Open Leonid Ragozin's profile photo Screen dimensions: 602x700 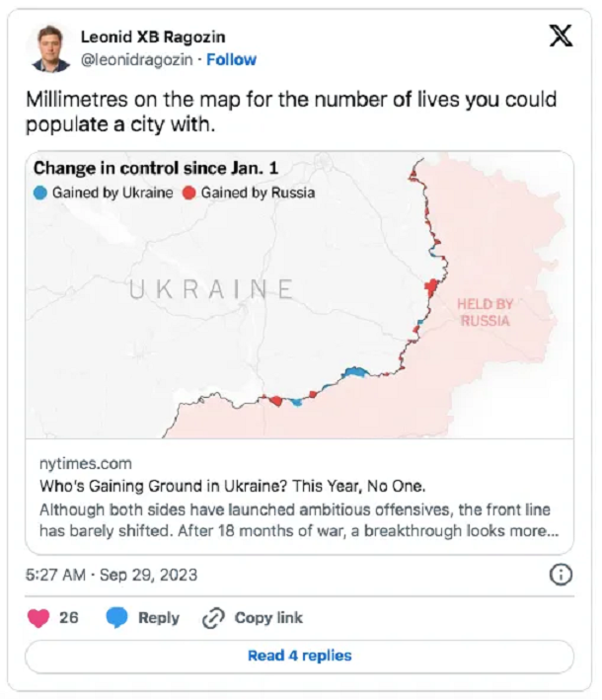[51, 48]
